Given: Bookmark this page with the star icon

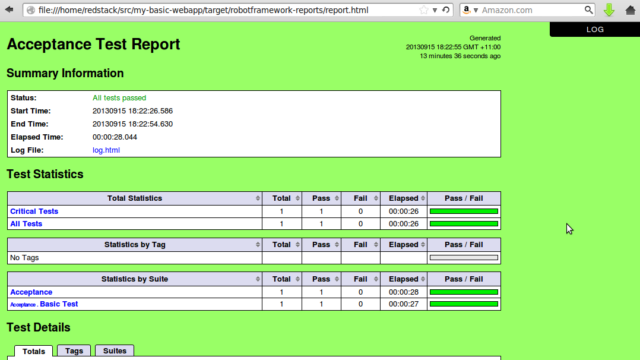Looking at the screenshot, I should pos(424,10).
